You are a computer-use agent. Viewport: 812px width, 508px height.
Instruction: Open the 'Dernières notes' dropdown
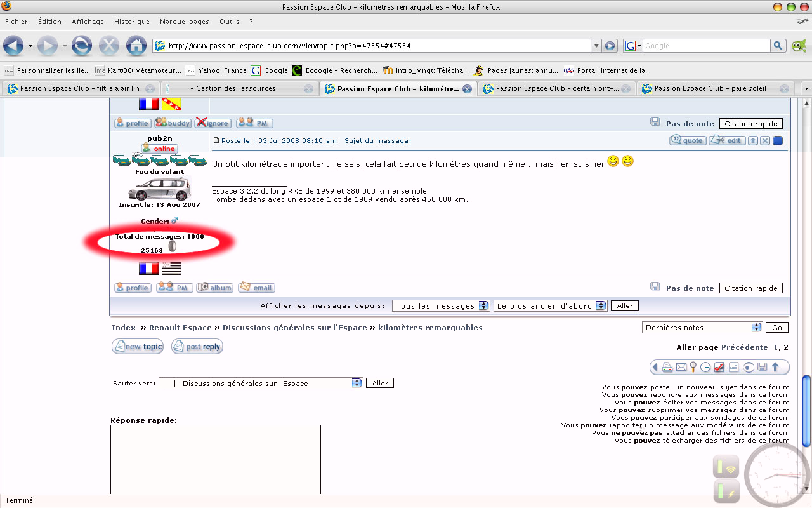tap(702, 328)
